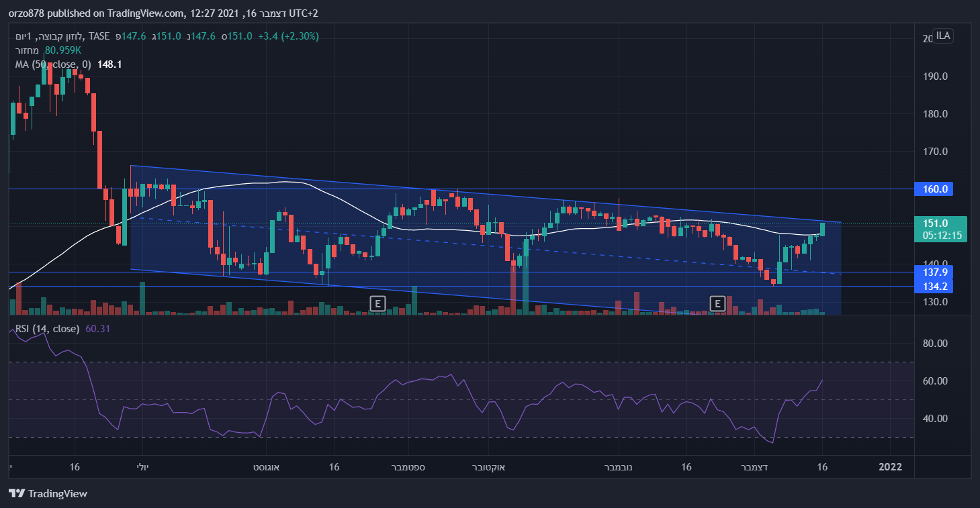The height and width of the screenshot is (508, 980).
Task: Click the 80.00 RSI axis value
Action: [935, 344]
